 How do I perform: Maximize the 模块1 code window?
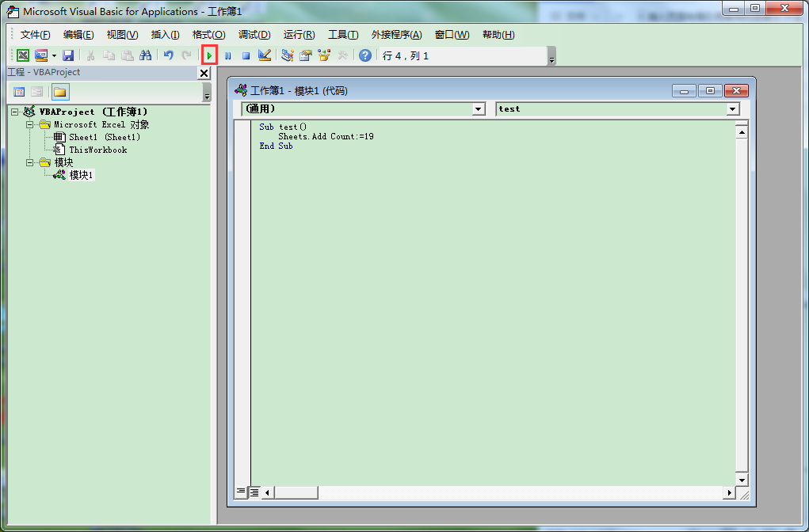tap(710, 91)
